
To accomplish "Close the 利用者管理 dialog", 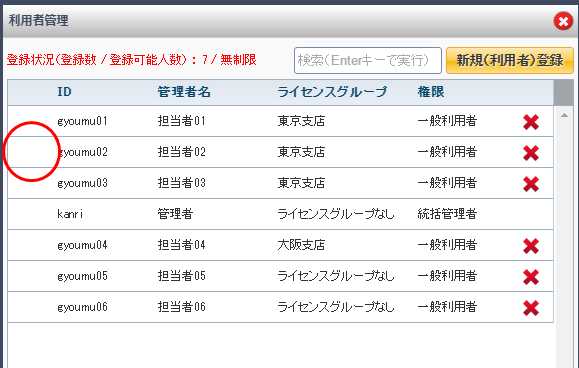I will click(563, 21).
